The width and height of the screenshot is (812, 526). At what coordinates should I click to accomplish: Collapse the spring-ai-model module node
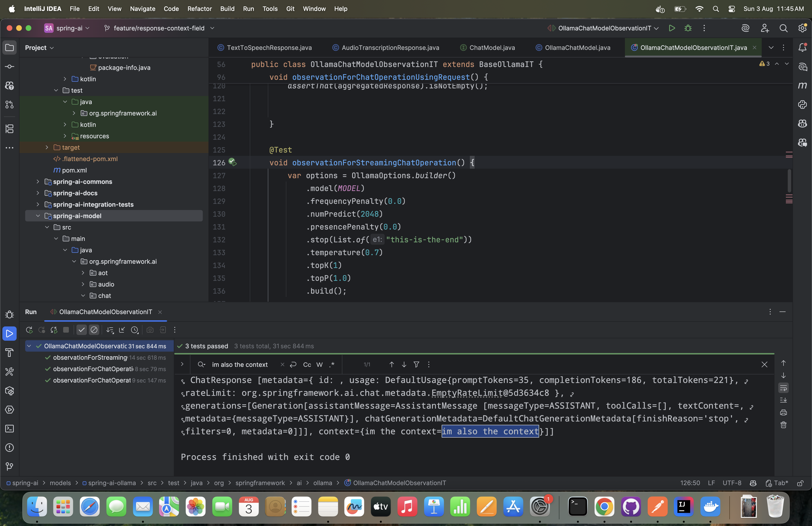38,216
